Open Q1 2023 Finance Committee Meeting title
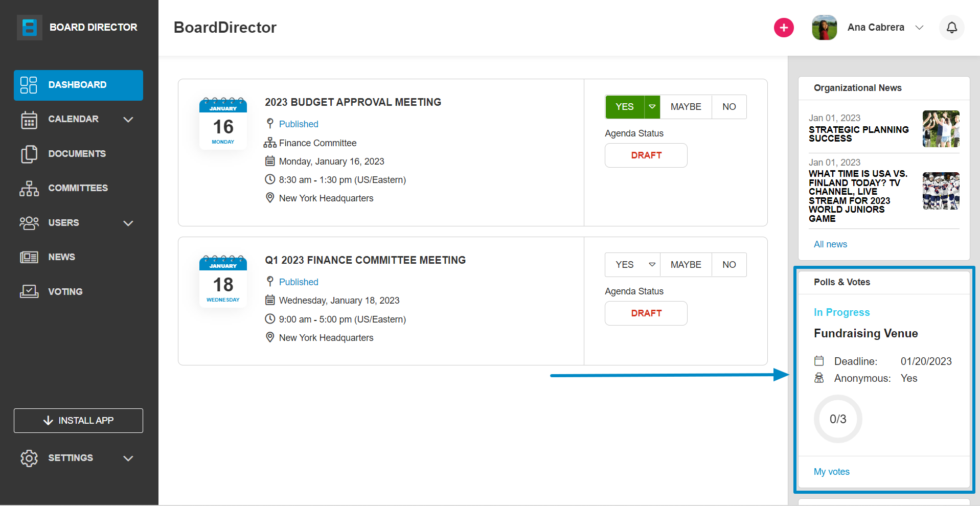 click(365, 260)
